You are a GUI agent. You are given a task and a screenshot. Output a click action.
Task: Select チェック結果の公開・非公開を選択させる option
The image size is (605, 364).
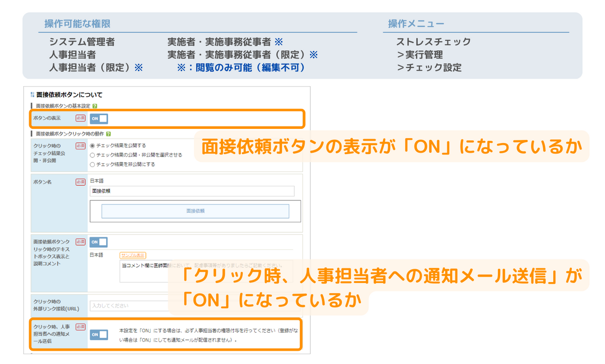(x=92, y=155)
